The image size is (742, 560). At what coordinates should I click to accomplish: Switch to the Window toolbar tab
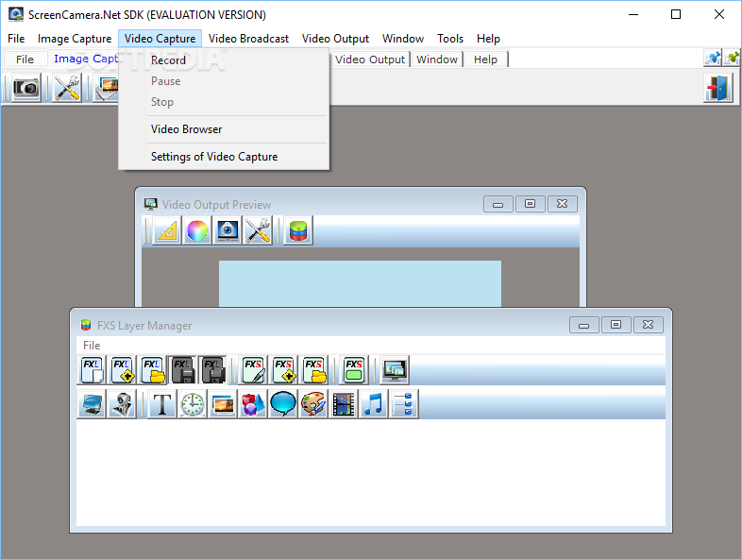(x=437, y=59)
